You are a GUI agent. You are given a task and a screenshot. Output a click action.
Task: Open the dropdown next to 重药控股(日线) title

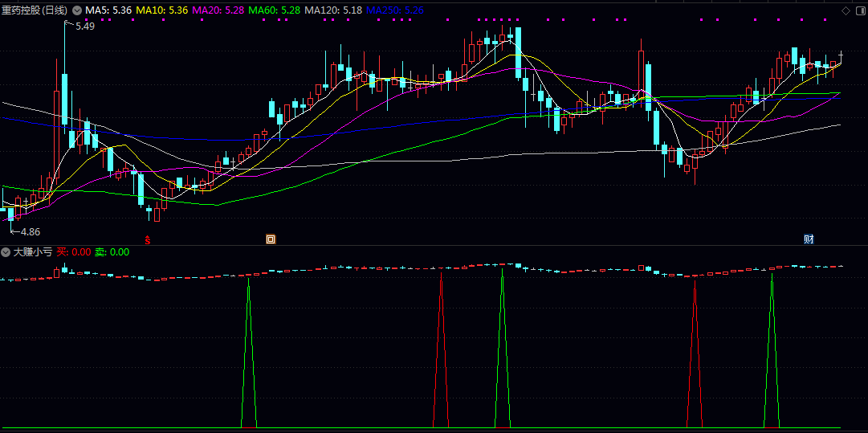pyautogui.click(x=76, y=10)
